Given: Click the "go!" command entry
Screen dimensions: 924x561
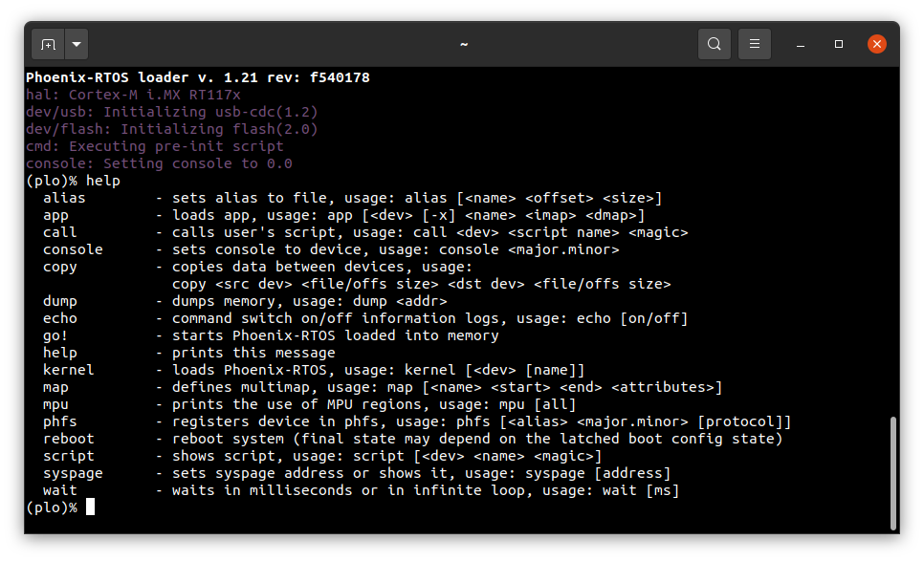Looking at the screenshot, I should 55,335.
